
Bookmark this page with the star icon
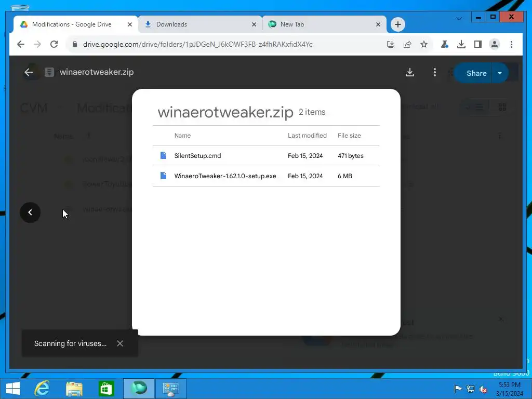424,44
